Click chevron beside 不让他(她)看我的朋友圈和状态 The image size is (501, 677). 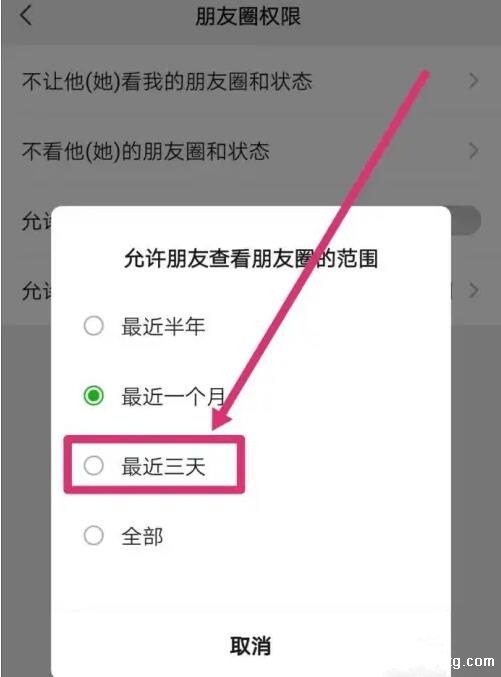(x=474, y=81)
